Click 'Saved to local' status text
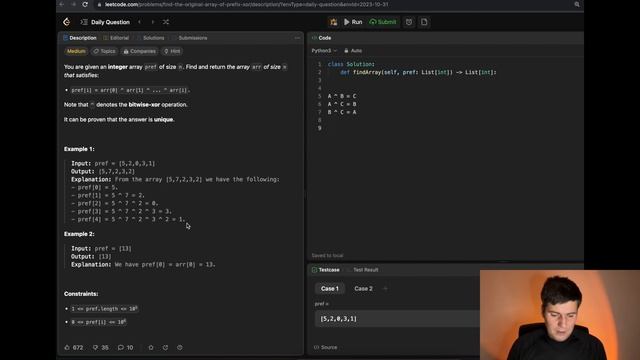 click(327, 256)
